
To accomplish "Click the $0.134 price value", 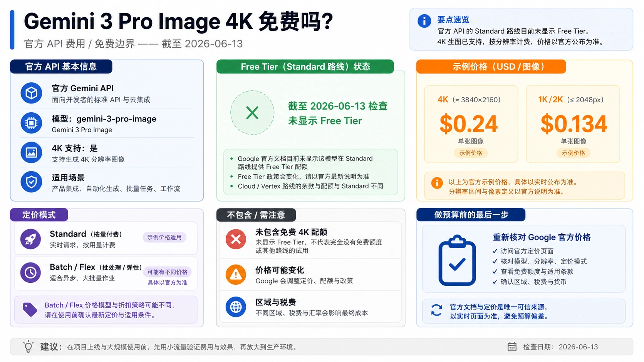I will coord(574,124).
